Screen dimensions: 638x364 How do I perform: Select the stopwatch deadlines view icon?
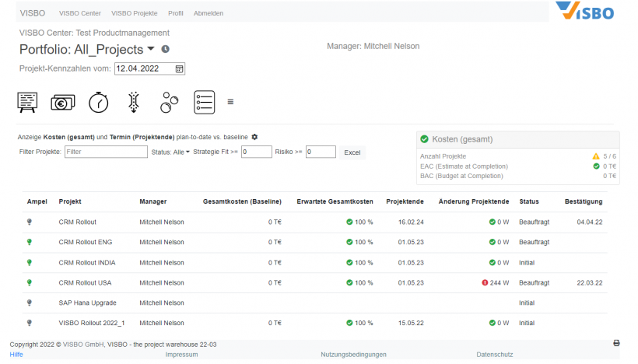[x=98, y=102]
